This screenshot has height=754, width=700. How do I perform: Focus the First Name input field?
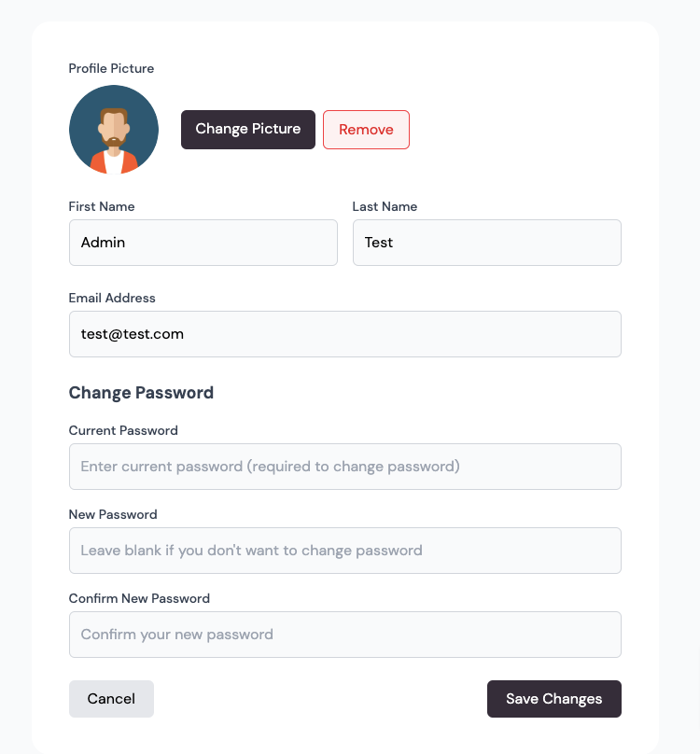(x=203, y=243)
